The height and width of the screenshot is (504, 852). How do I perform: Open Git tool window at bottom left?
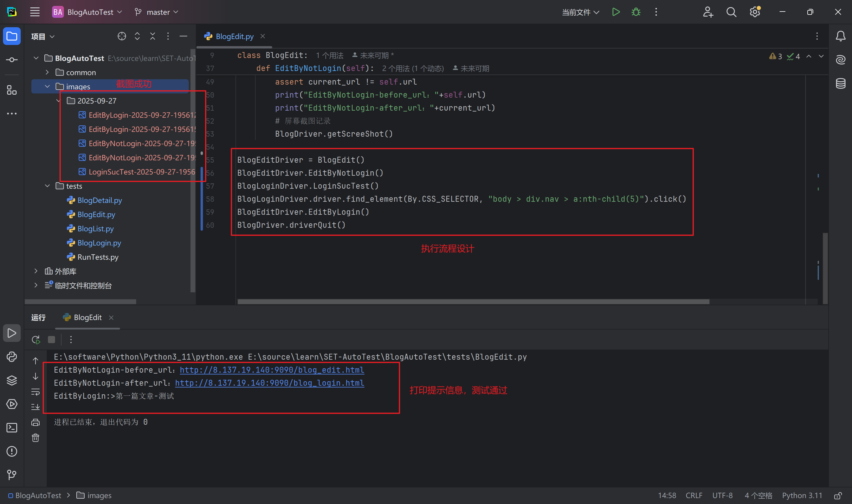coord(12,474)
